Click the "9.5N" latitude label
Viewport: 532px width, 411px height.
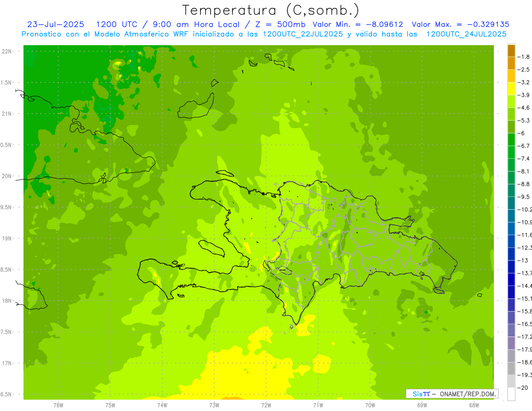(x=7, y=207)
